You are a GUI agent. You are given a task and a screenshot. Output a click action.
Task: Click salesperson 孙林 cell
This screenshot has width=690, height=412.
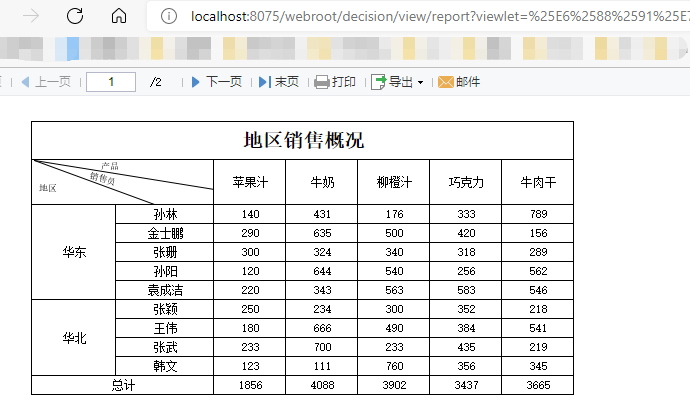pyautogui.click(x=165, y=214)
